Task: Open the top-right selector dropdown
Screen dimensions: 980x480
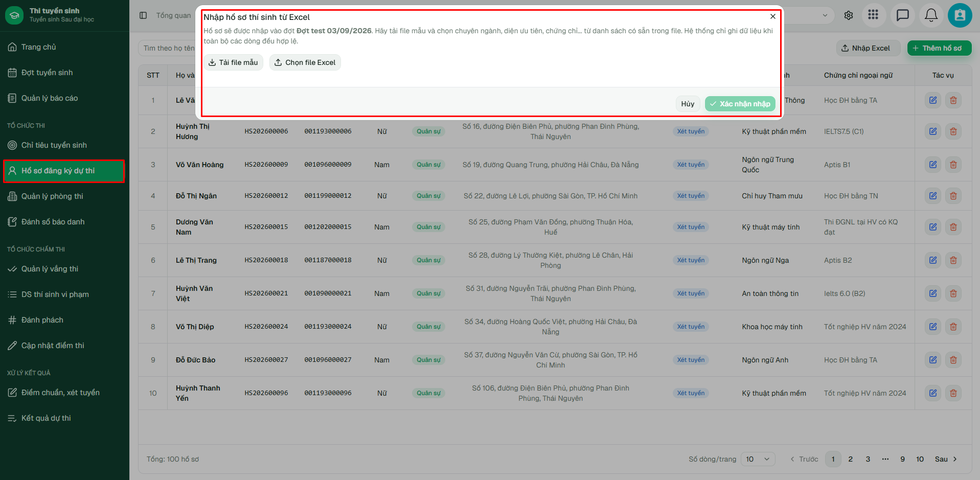Action: (808, 15)
